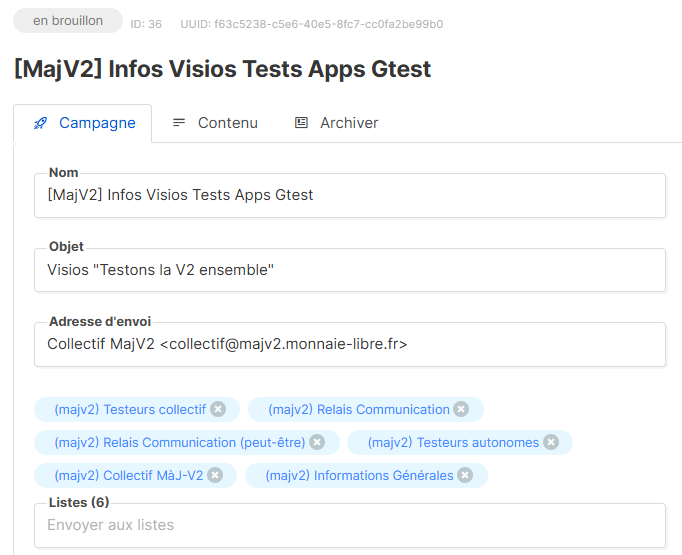Remove the Testeurs collectif list tag

(x=218, y=409)
